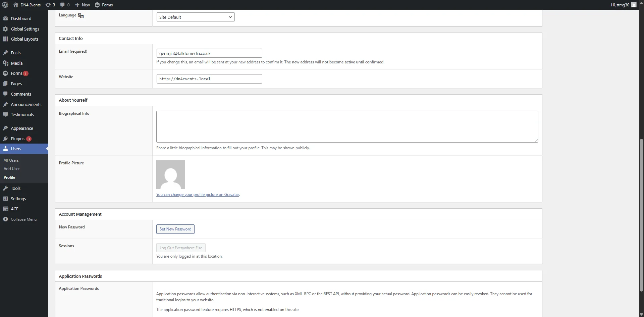Select the ACF sidebar icon

15,209
